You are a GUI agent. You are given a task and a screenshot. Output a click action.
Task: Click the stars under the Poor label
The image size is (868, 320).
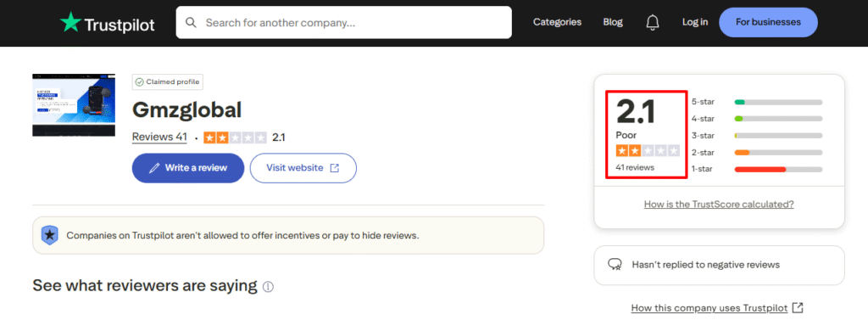coord(648,151)
